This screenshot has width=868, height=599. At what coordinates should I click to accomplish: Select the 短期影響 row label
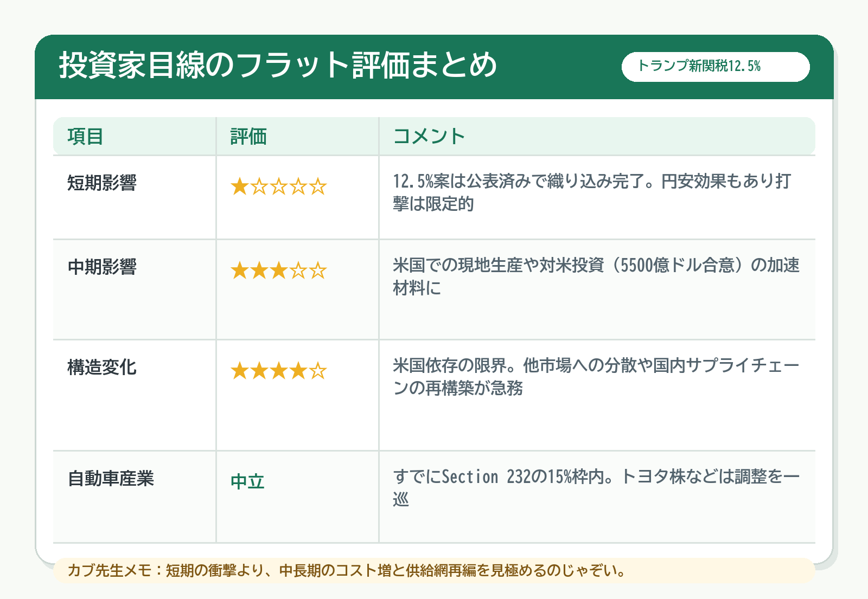[x=102, y=183]
